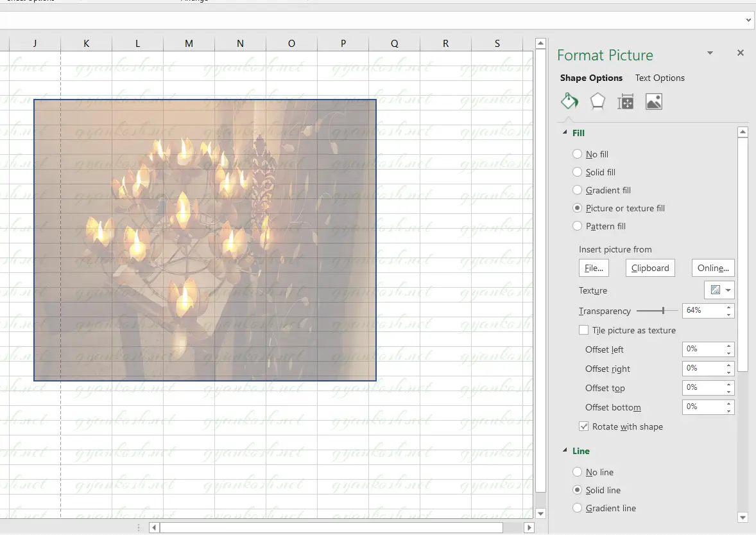Increase Transparency with up arrow
The height and width of the screenshot is (535, 756).
pyautogui.click(x=729, y=307)
